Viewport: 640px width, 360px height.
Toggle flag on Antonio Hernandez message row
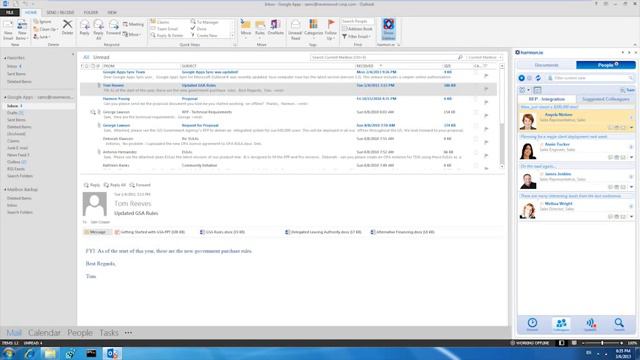click(486, 155)
